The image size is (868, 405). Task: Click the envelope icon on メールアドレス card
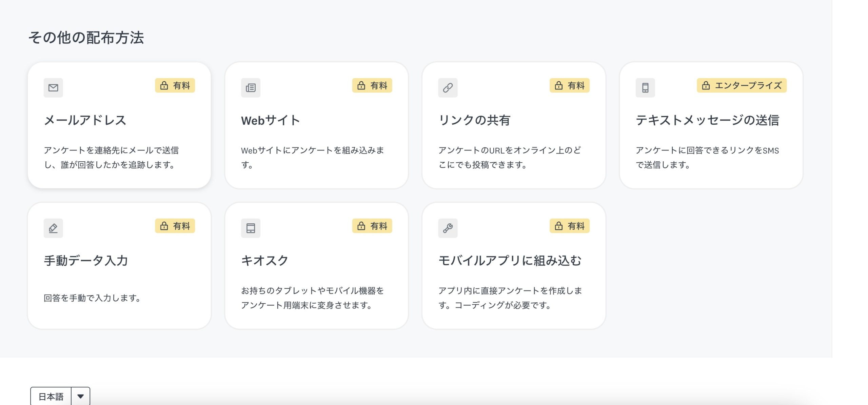(x=53, y=88)
